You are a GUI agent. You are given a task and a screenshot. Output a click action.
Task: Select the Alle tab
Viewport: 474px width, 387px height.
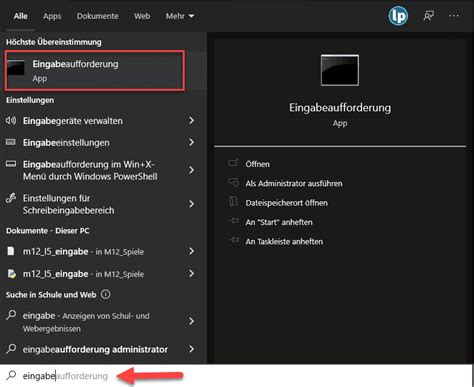pos(20,16)
